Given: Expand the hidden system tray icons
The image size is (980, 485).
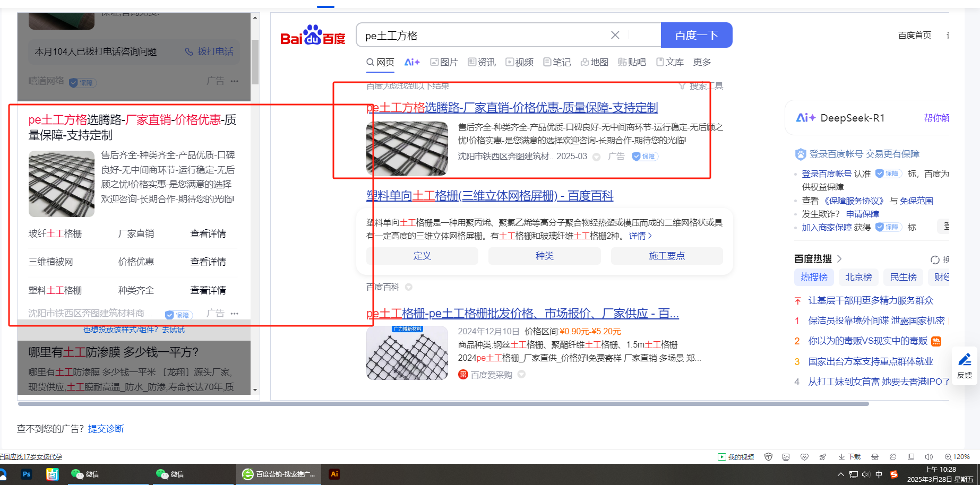Looking at the screenshot, I should (x=840, y=474).
